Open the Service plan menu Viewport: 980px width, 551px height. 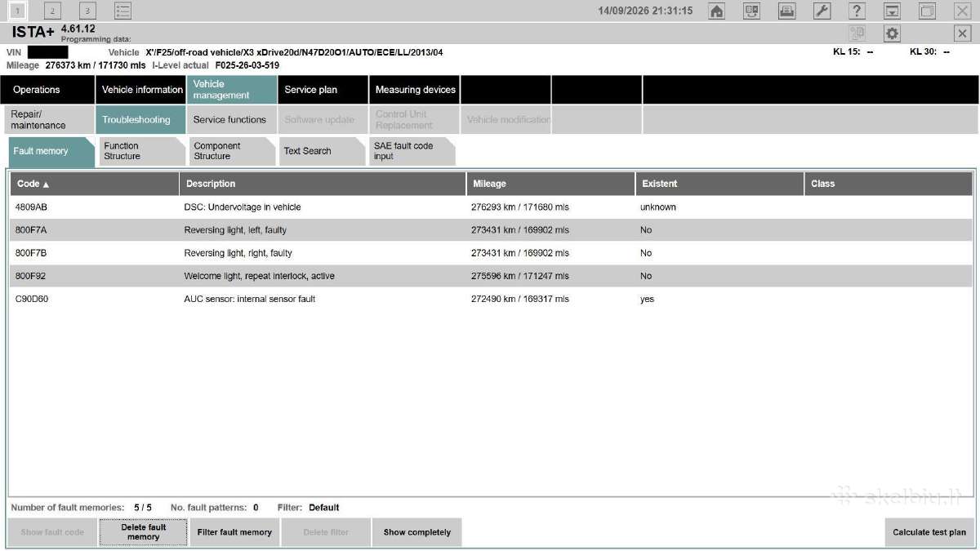(323, 90)
